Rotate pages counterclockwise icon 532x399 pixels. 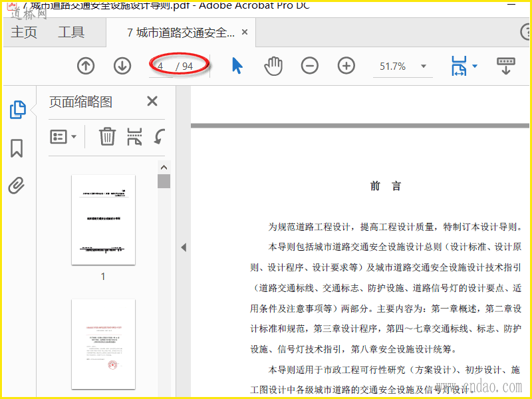click(159, 136)
